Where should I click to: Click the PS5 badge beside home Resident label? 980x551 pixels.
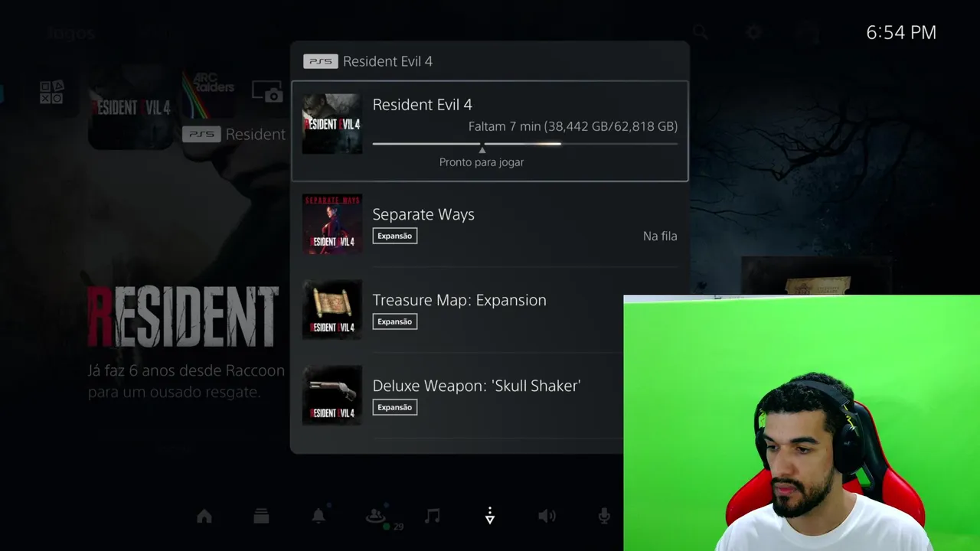click(x=201, y=134)
